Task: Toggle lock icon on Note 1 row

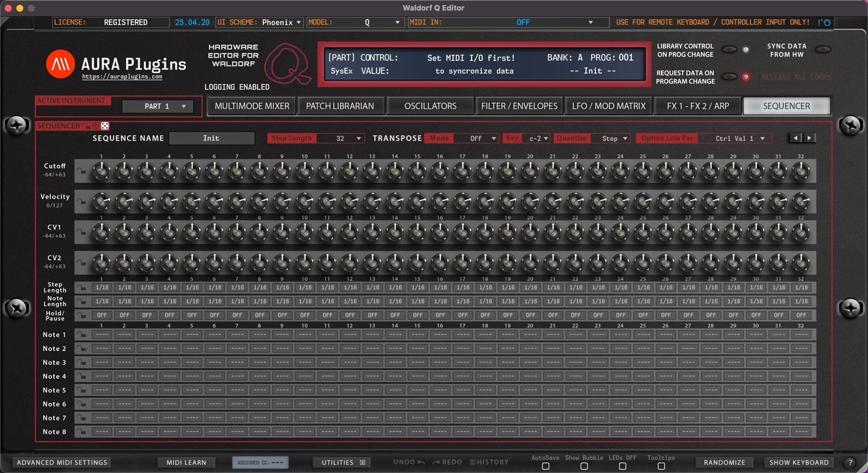Action: (82, 334)
